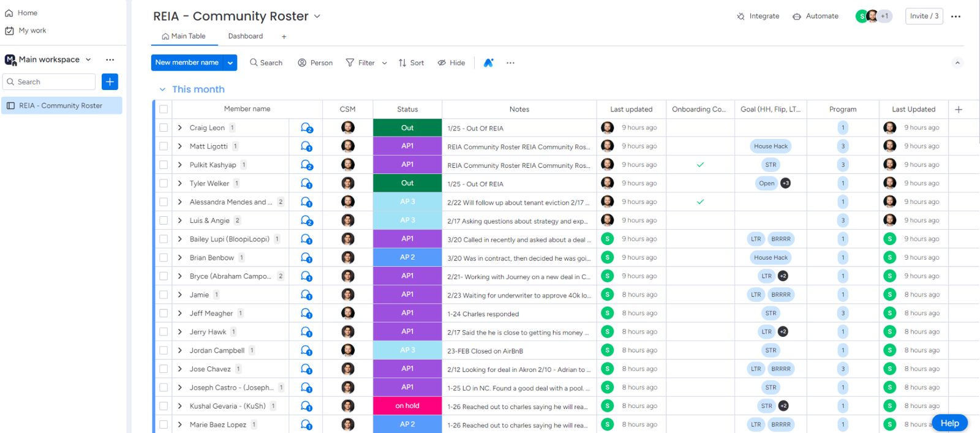
Task: Click the Invite / 3 button
Action: tap(924, 17)
